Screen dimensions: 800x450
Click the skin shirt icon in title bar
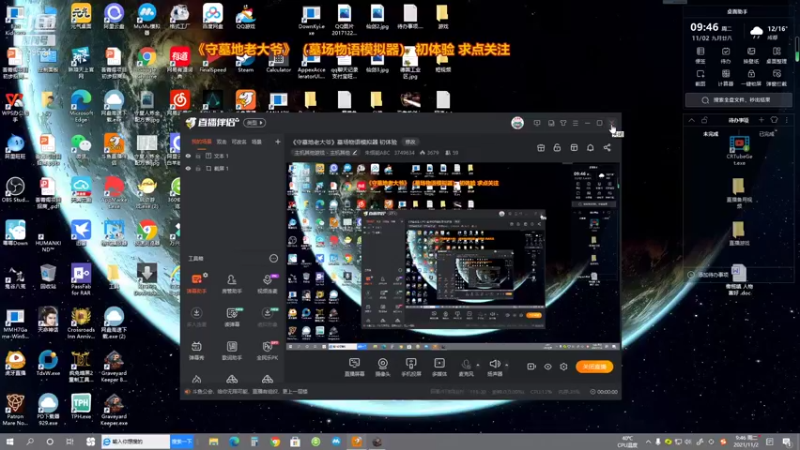tap(563, 123)
